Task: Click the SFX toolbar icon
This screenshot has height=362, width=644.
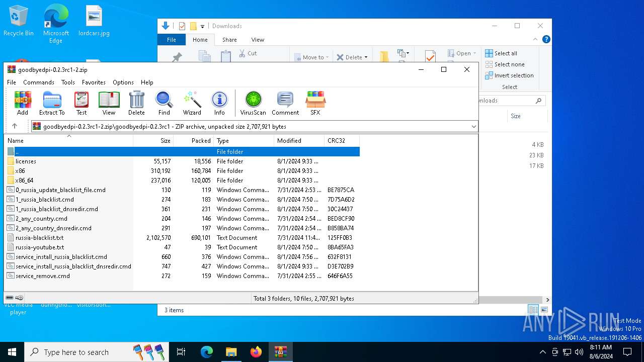Action: (x=315, y=103)
